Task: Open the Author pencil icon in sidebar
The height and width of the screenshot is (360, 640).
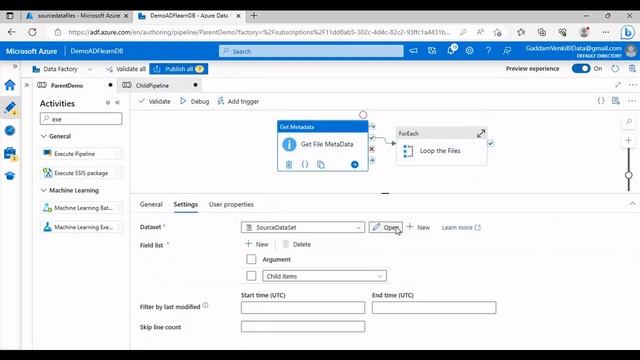Action: pyautogui.click(x=10, y=108)
